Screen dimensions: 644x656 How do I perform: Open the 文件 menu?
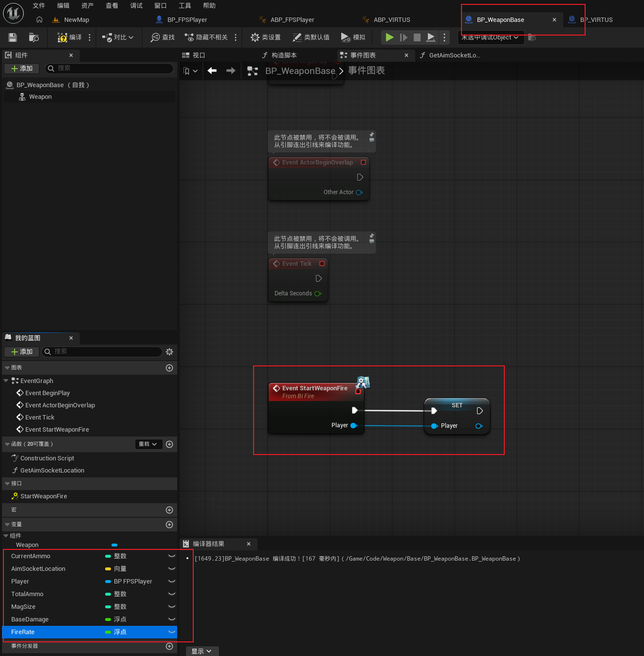[x=39, y=6]
